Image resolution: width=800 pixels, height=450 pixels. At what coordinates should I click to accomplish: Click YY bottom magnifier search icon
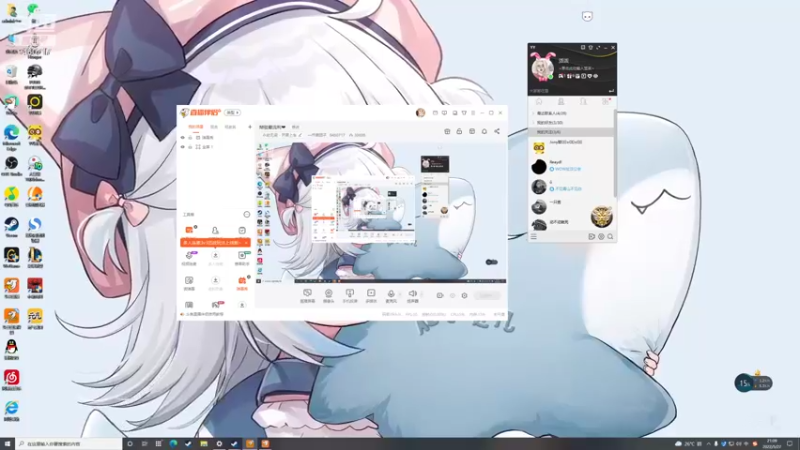[610, 237]
